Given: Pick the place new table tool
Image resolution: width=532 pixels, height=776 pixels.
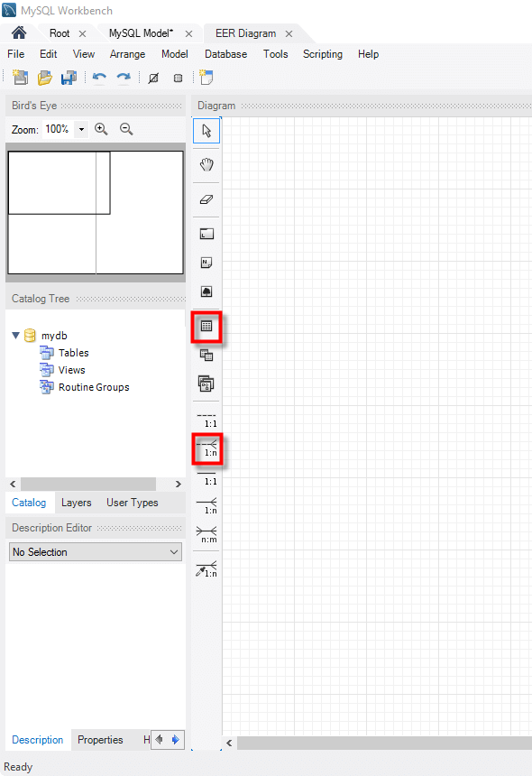Looking at the screenshot, I should [x=206, y=326].
